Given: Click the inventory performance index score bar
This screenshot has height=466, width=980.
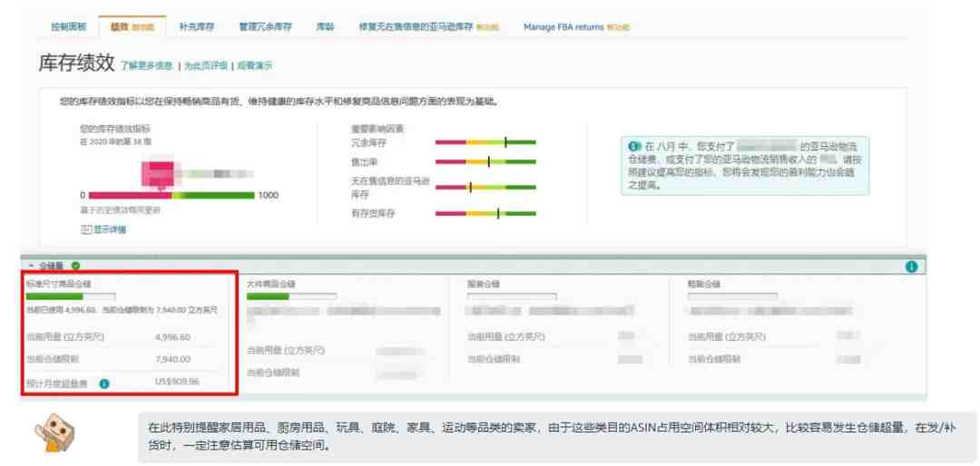Looking at the screenshot, I should coord(171,196).
